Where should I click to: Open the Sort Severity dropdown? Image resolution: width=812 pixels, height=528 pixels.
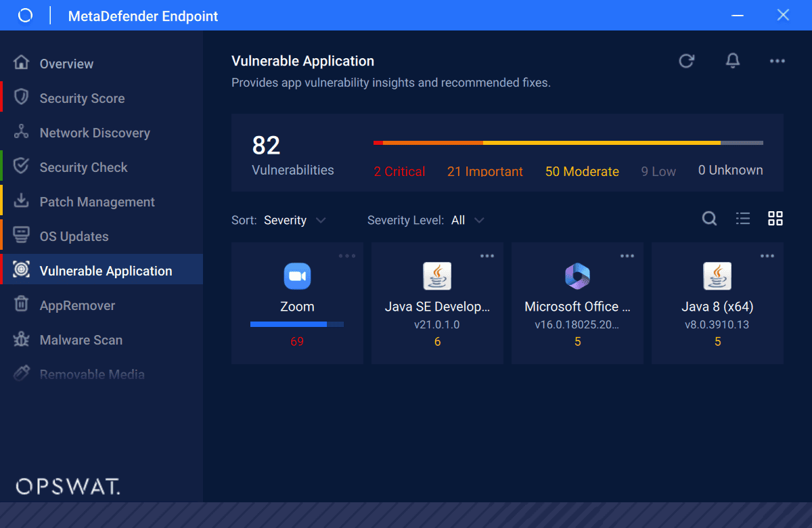tap(295, 220)
